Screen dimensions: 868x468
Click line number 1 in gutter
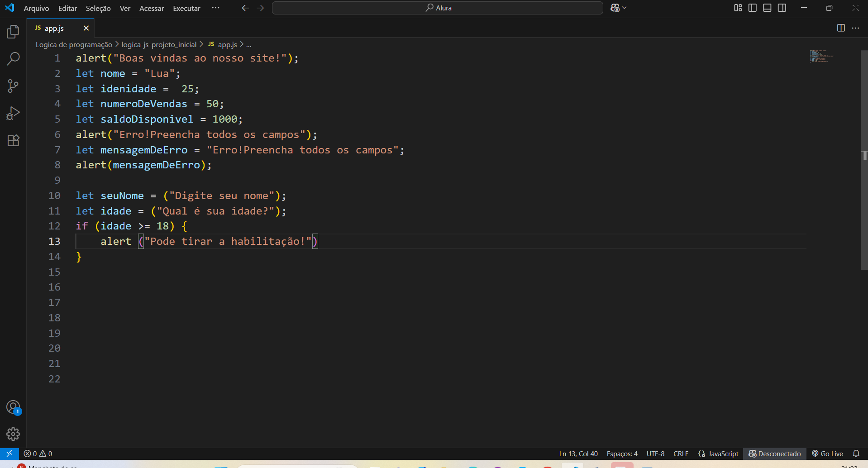point(57,58)
